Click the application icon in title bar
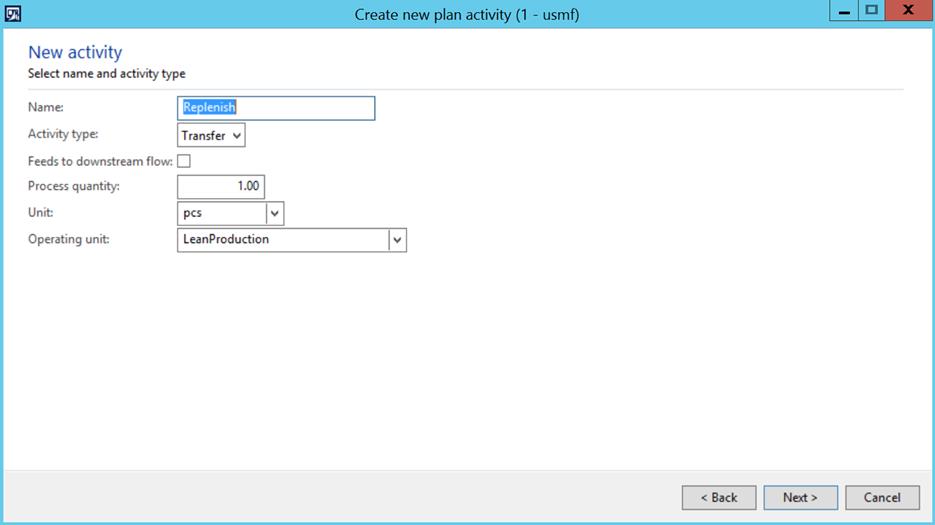Viewport: 935px width, 525px height. tap(13, 13)
